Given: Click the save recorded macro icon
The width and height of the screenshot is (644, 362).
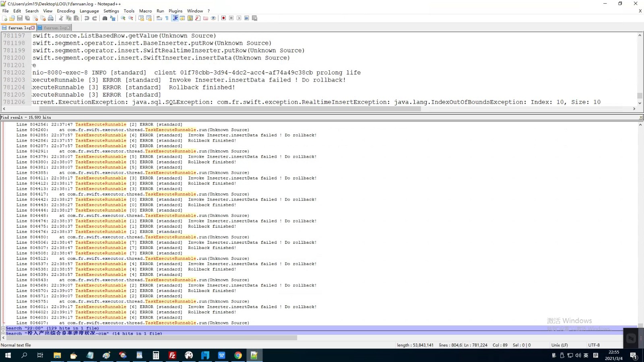Looking at the screenshot, I should point(254,18).
